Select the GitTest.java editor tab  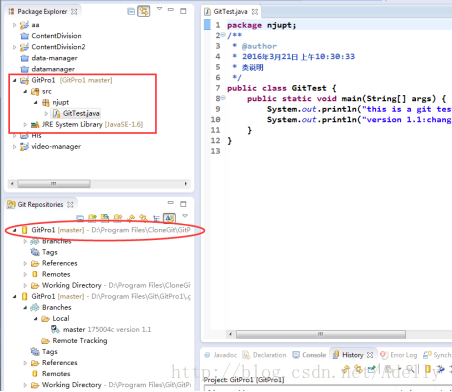[230, 12]
